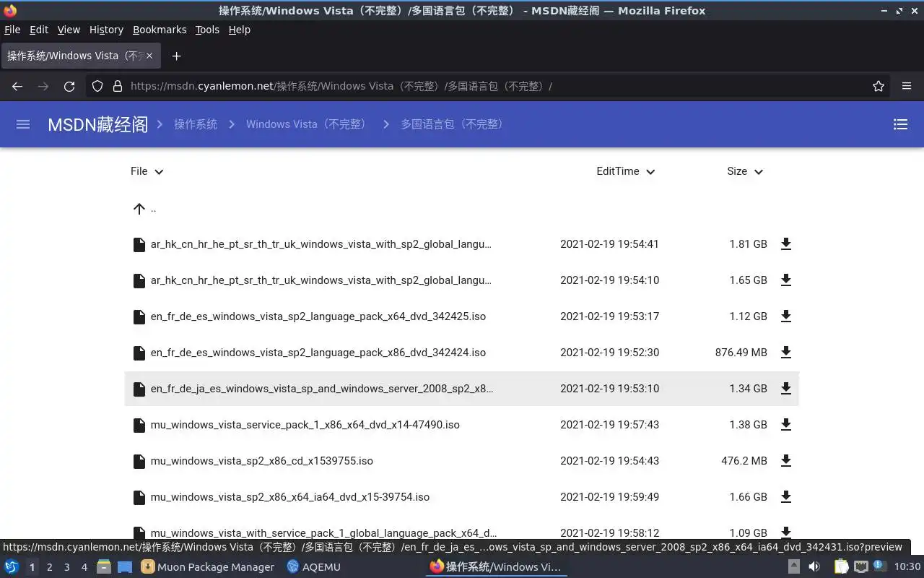Open the system start menu in taskbar
The width and height of the screenshot is (924, 578).
click(x=11, y=567)
